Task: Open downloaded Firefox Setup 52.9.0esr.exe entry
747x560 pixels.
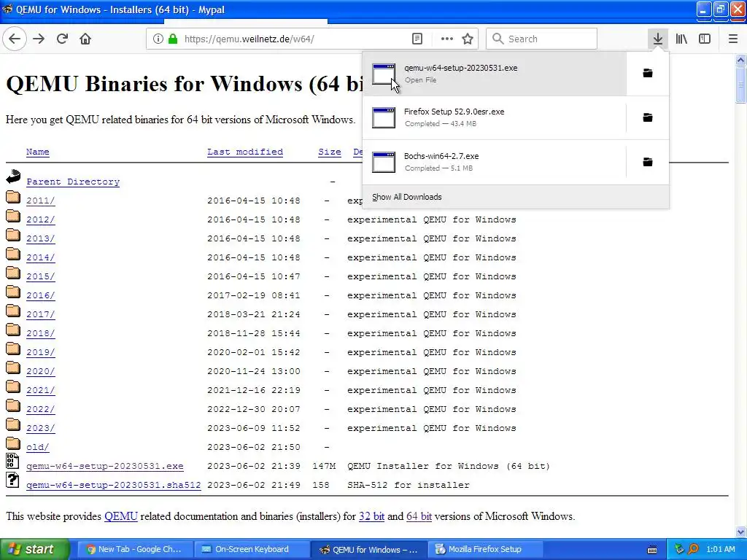Action: click(495, 117)
